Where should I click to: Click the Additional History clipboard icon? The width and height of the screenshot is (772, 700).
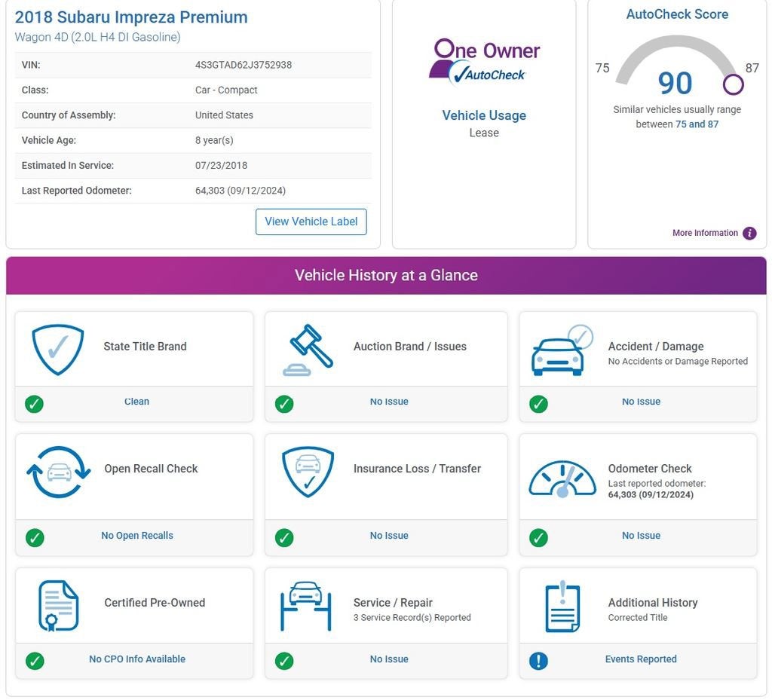pyautogui.click(x=562, y=607)
